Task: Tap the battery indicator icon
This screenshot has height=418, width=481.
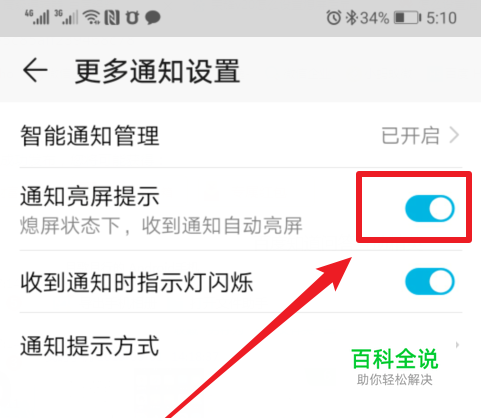Action: click(x=407, y=17)
